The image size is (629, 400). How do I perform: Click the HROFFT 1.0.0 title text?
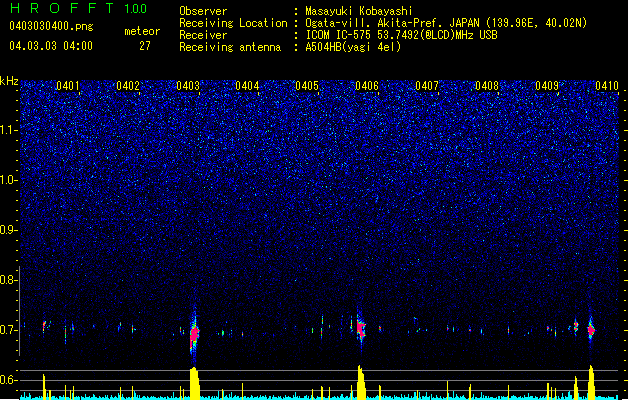click(79, 8)
